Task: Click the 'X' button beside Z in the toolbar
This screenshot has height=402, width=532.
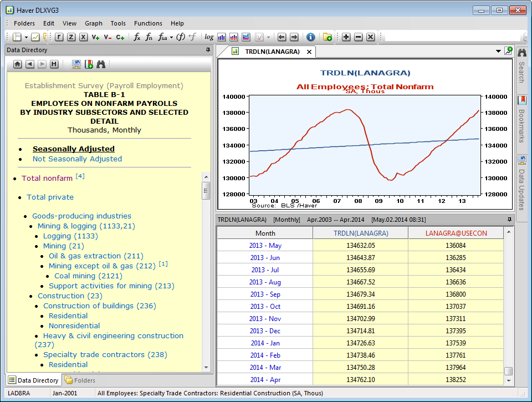Action: tap(83, 37)
